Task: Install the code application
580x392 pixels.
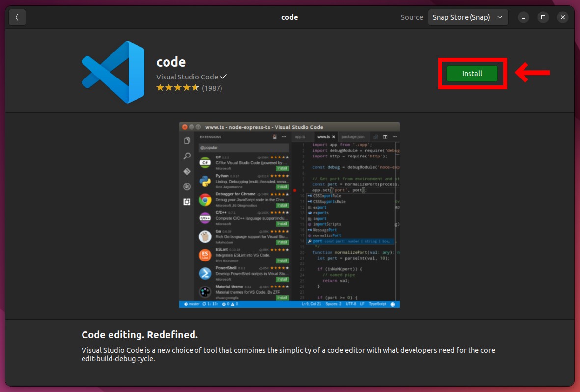Action: pos(472,73)
